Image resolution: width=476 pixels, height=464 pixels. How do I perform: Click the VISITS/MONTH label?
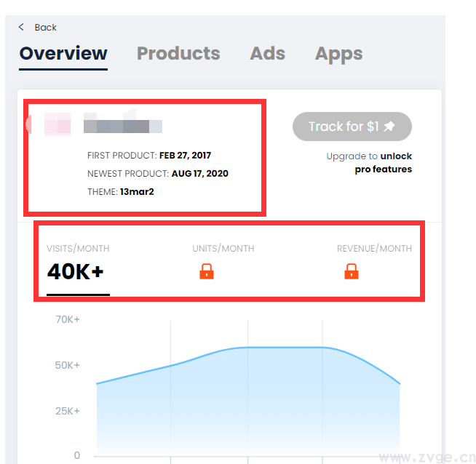click(x=78, y=249)
